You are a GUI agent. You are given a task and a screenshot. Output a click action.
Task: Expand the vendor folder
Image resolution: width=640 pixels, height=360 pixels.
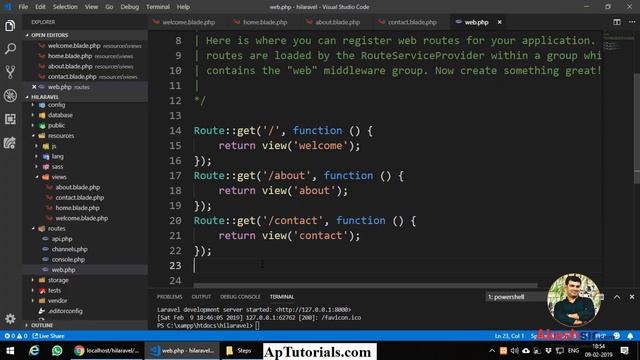click(x=57, y=300)
